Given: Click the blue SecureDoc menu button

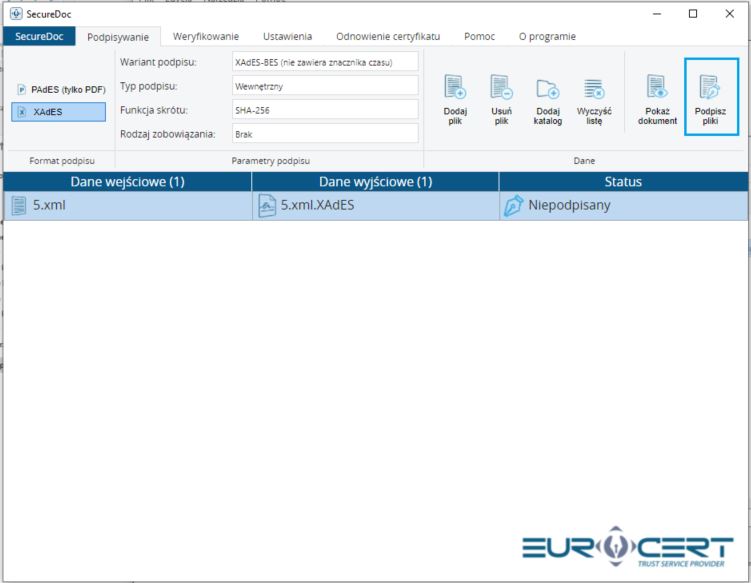Looking at the screenshot, I should (x=39, y=37).
